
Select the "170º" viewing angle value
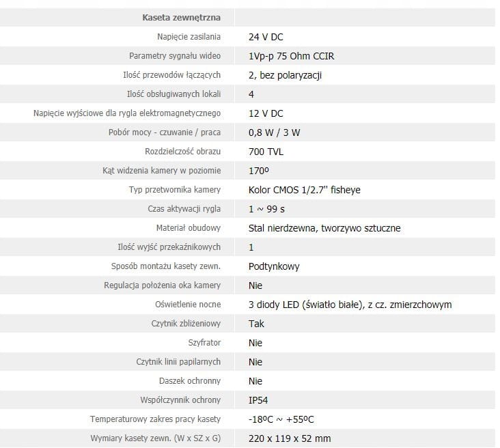pos(258,171)
